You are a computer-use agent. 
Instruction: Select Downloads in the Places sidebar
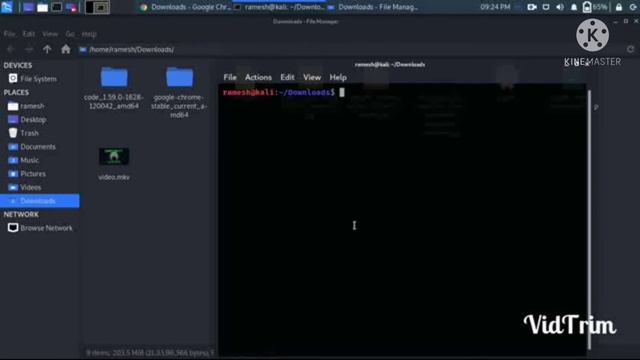[x=40, y=201]
